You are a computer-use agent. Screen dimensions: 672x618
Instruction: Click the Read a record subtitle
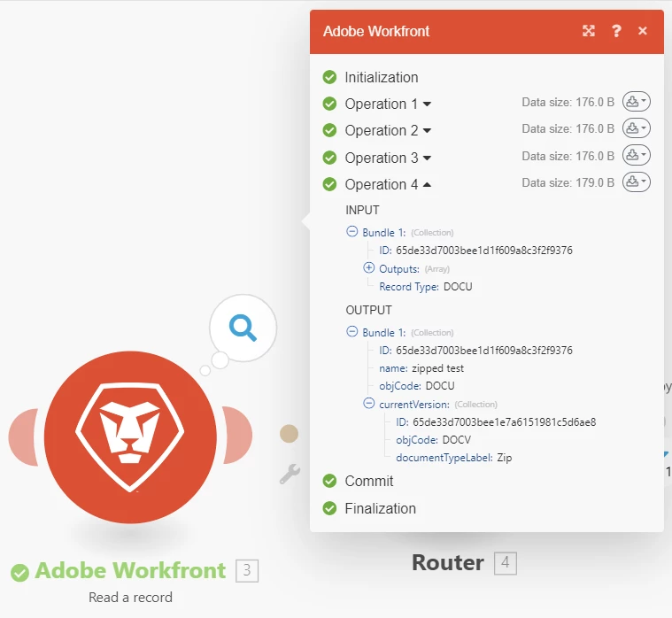(x=130, y=598)
